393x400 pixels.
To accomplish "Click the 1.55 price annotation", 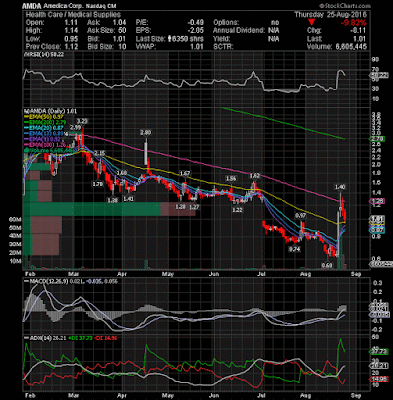I will (x=231, y=179).
